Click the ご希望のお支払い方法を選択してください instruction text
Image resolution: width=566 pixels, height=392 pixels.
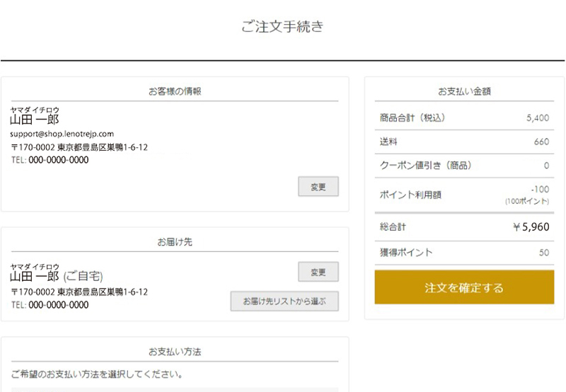(x=97, y=374)
